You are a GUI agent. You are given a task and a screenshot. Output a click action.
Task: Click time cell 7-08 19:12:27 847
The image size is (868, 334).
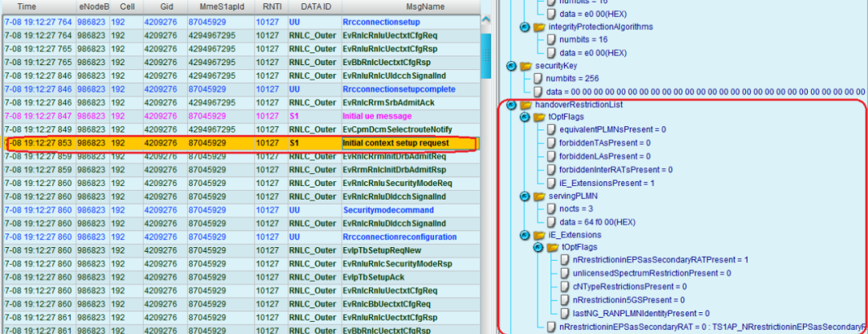click(39, 116)
